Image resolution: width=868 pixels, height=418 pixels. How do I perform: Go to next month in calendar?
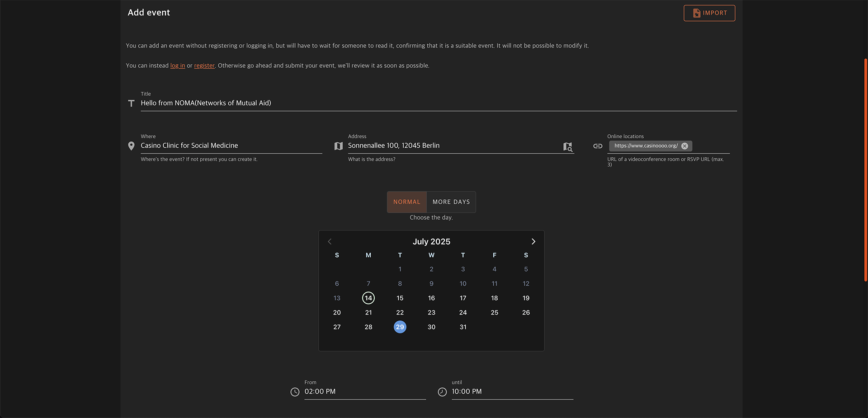click(x=533, y=242)
